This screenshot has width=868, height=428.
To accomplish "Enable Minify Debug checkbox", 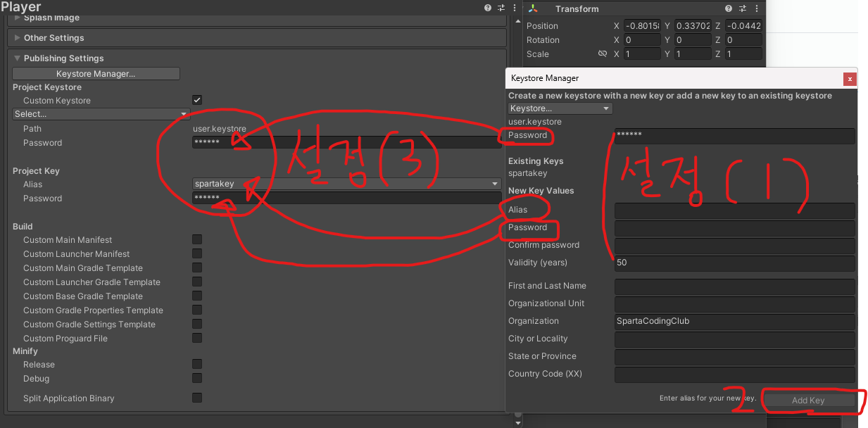I will pyautogui.click(x=197, y=379).
